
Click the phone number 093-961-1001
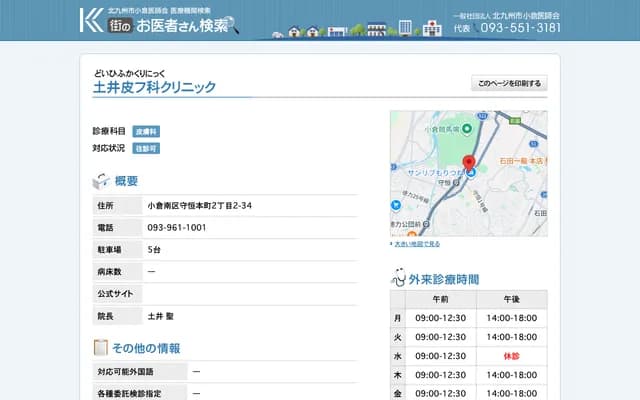tap(177, 227)
